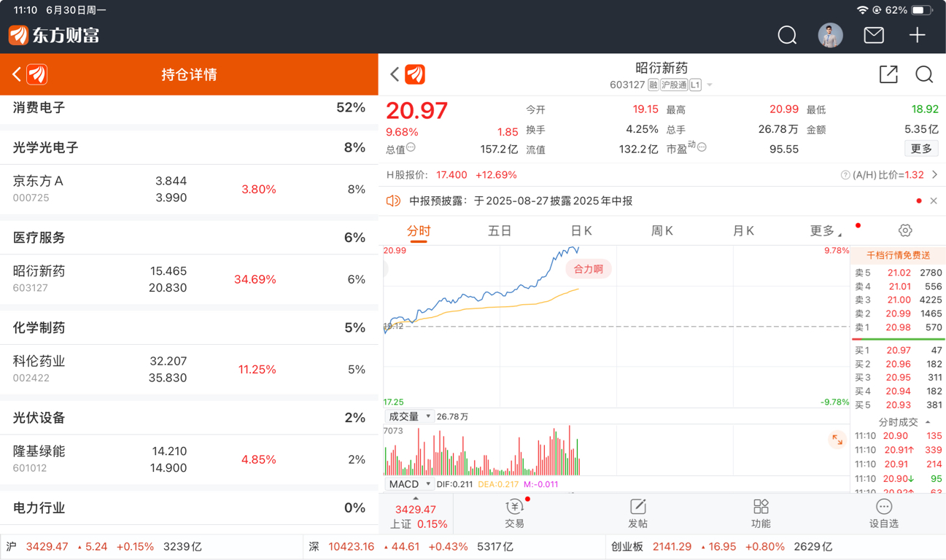This screenshot has width=946, height=560.
Task: Click the 合力啊 chart tag
Action: pos(588,269)
